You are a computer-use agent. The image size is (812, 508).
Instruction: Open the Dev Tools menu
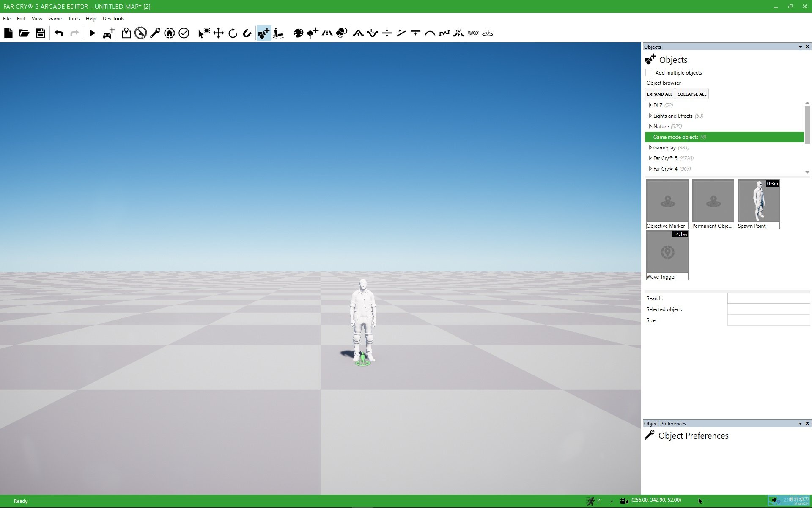click(113, 19)
